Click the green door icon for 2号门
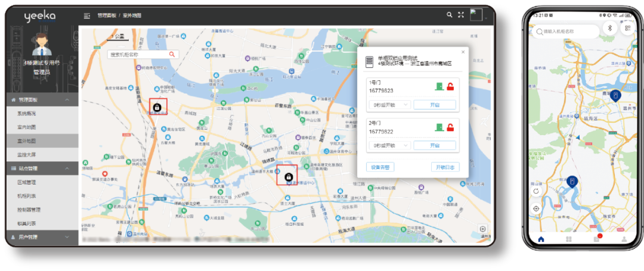Screen dimensions: 644x271 [x=439, y=127]
